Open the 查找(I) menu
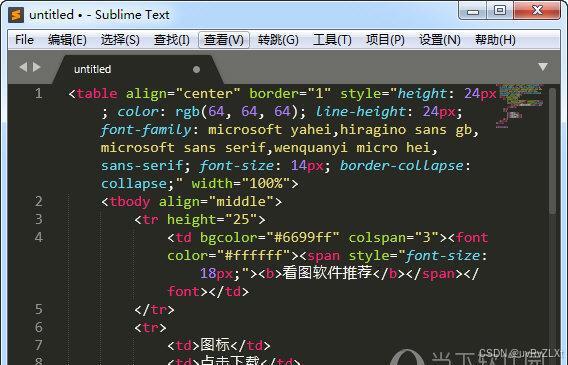This screenshot has width=568, height=365. click(172, 39)
